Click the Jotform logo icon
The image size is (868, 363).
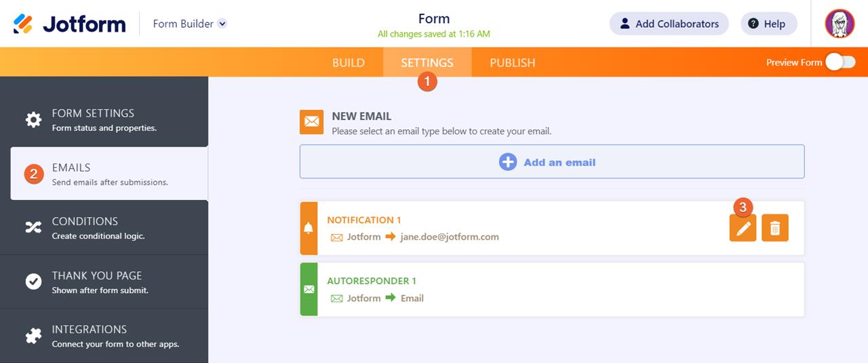point(23,24)
